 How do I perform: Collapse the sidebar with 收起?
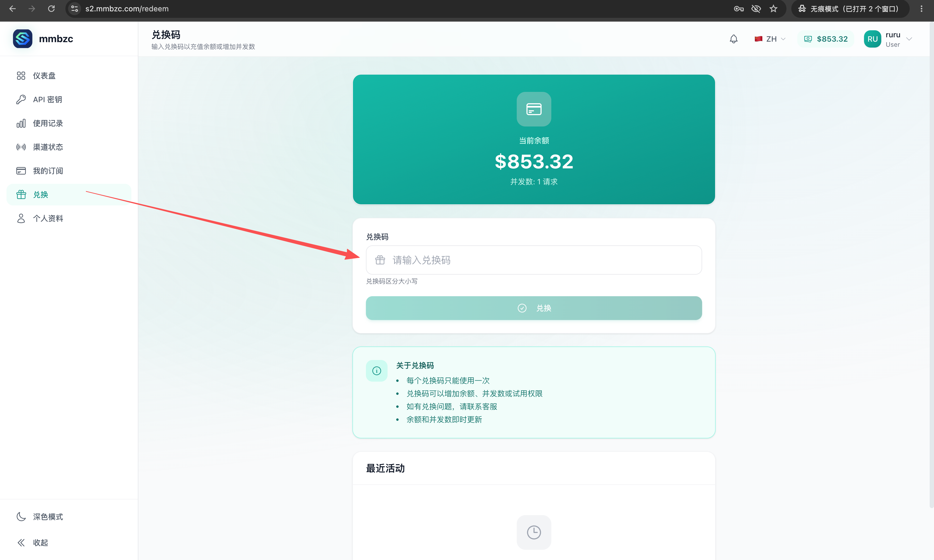[x=69, y=542]
